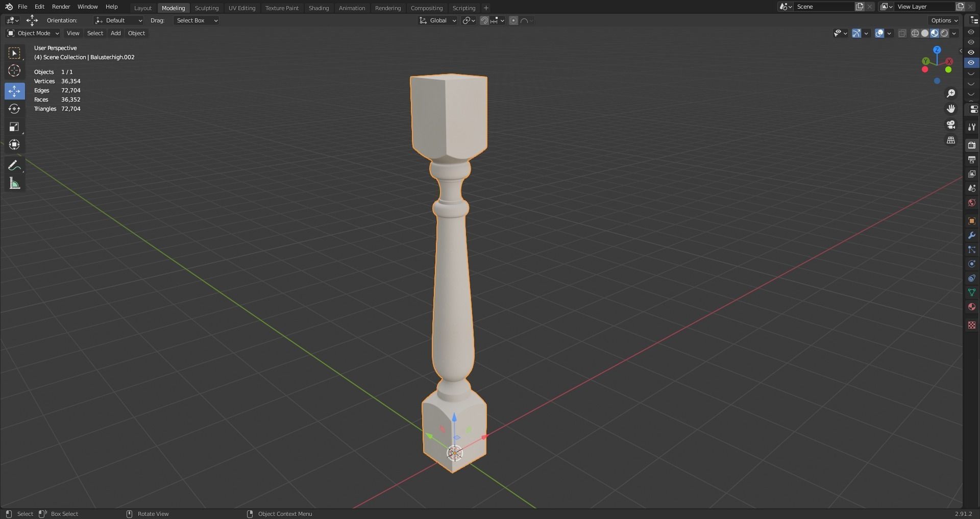The image size is (980, 519).
Task: Open the editor type dropdown
Action: coord(13,20)
